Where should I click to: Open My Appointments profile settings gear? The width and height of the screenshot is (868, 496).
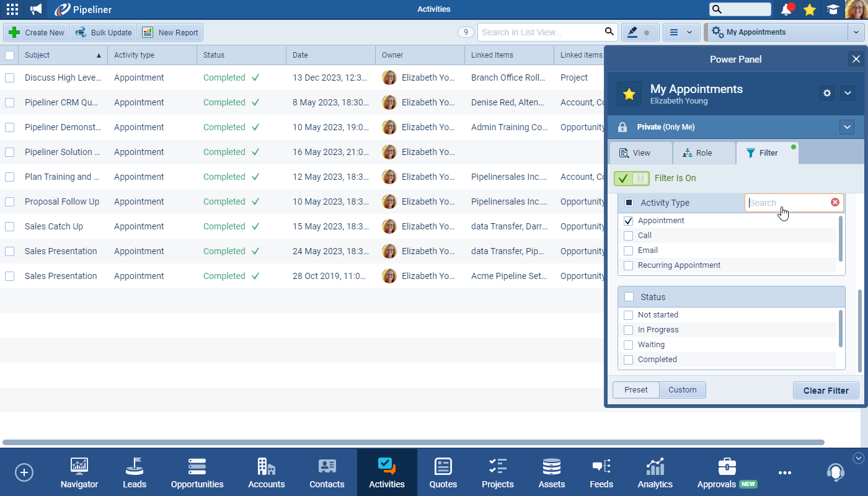(x=826, y=93)
